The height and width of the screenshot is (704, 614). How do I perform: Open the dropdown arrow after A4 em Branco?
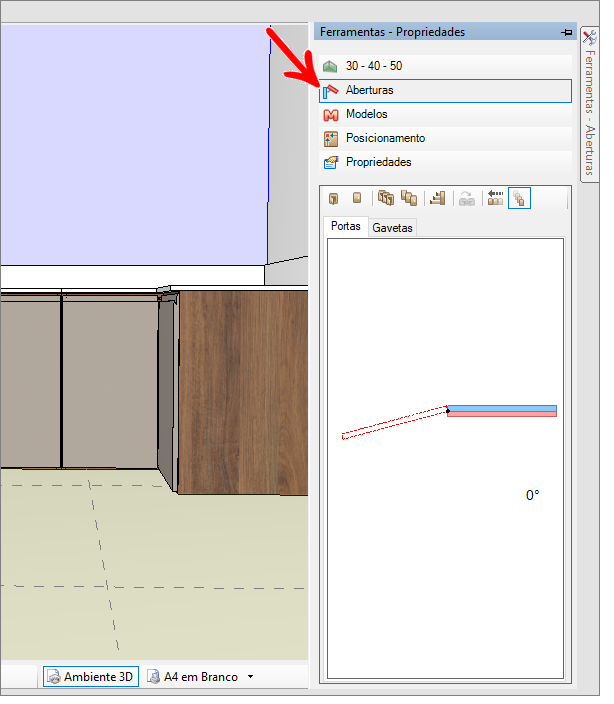250,677
